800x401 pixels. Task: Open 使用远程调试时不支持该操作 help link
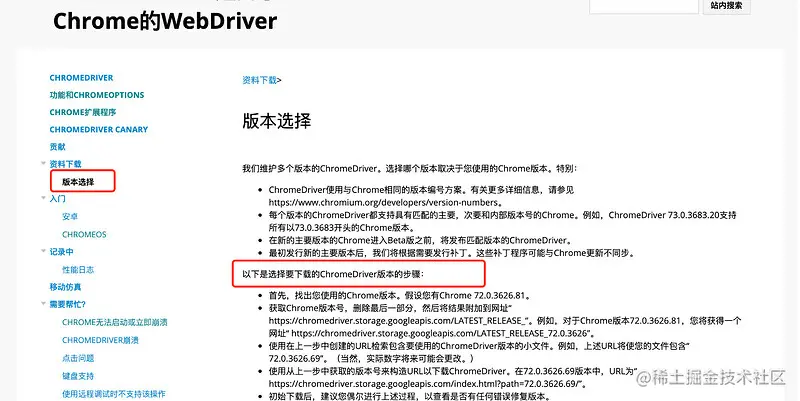(x=114, y=394)
